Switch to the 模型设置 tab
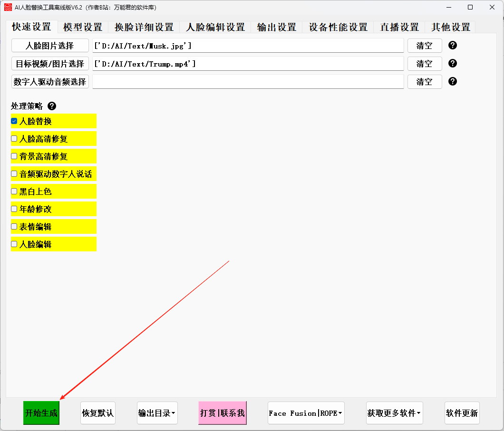Viewport: 504px width, 431px height. [83, 27]
